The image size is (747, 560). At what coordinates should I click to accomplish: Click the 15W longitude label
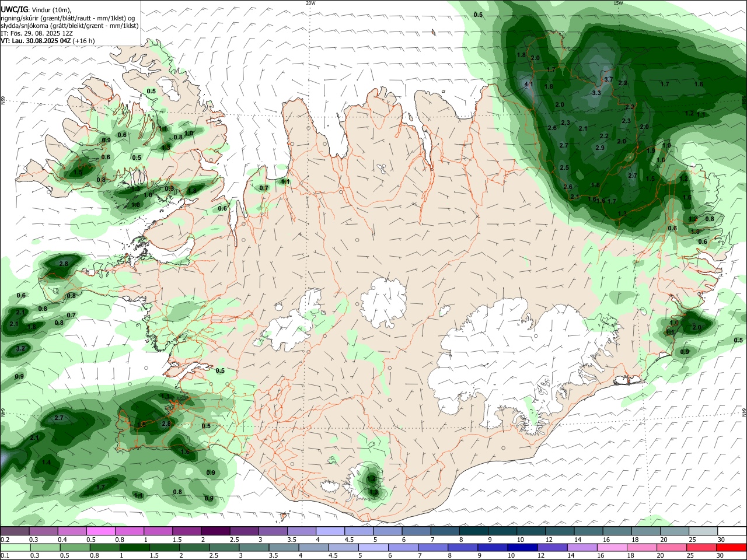coord(618,3)
